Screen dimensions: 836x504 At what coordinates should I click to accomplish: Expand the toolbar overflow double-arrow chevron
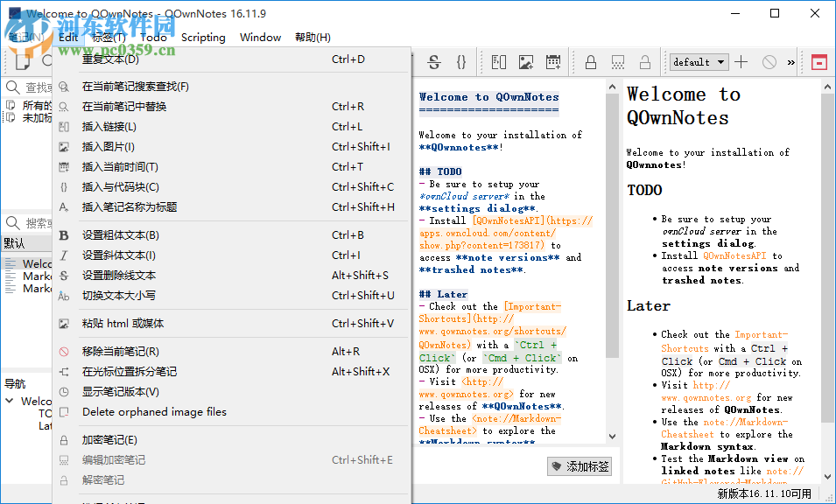[x=791, y=62]
